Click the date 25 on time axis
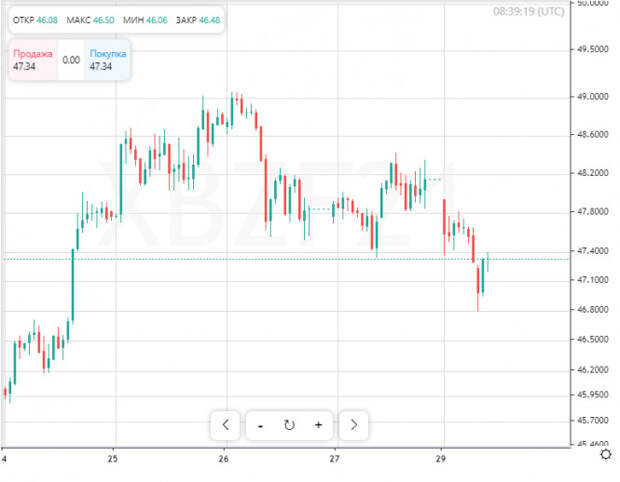 pos(113,459)
